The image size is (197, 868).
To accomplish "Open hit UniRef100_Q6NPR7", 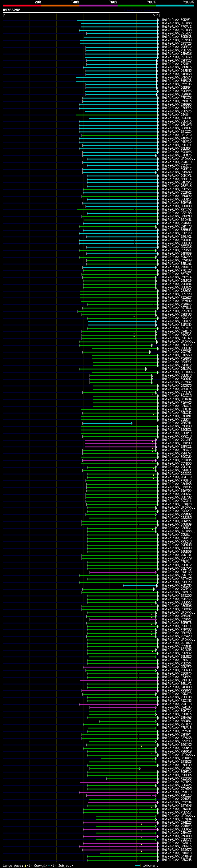I will pos(177,521).
